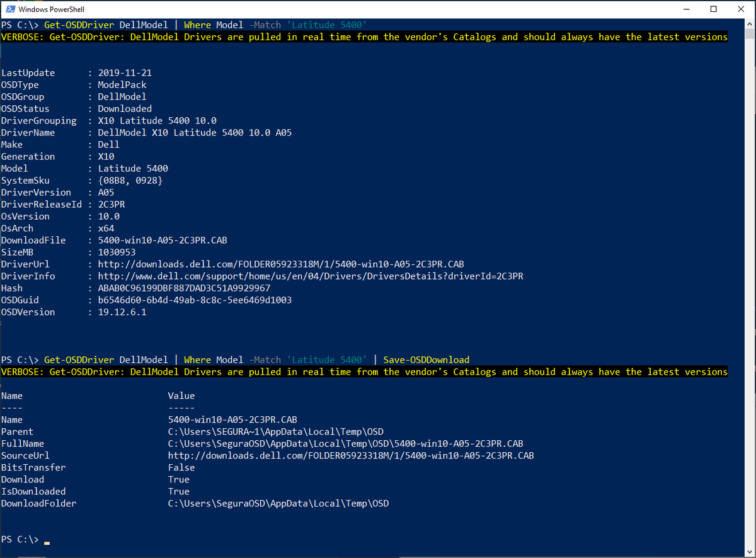Minimize the Windows PowerShell window
This screenshot has height=558, width=756.
click(684, 9)
